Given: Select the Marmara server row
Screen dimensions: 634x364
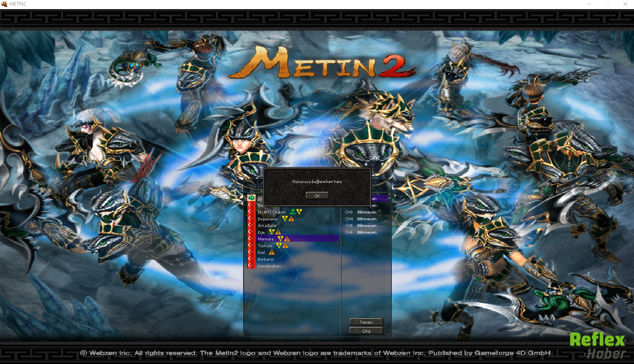Looking at the screenshot, I should 297,239.
